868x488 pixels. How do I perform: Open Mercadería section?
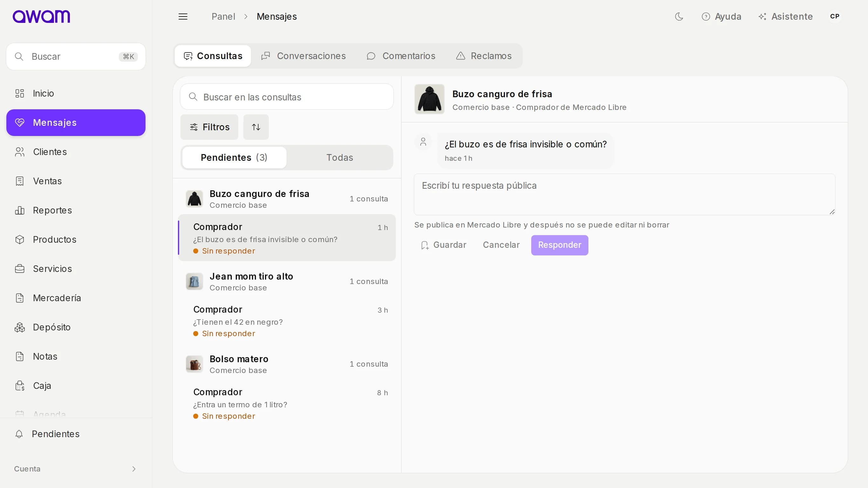76,298
